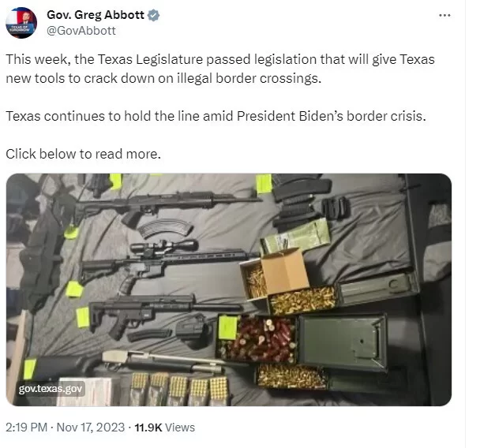Click the 2:19 PM timestamp
Viewport: 480px width, 448px height.
click(x=26, y=427)
